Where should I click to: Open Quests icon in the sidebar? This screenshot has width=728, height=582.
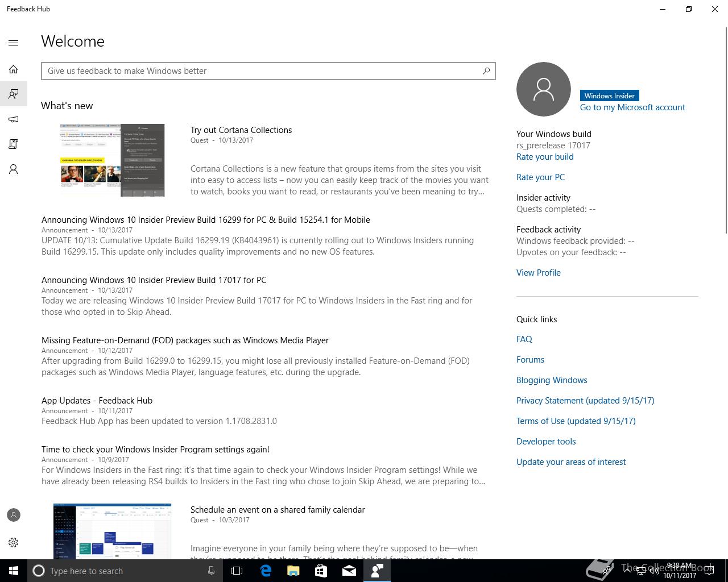pyautogui.click(x=14, y=144)
